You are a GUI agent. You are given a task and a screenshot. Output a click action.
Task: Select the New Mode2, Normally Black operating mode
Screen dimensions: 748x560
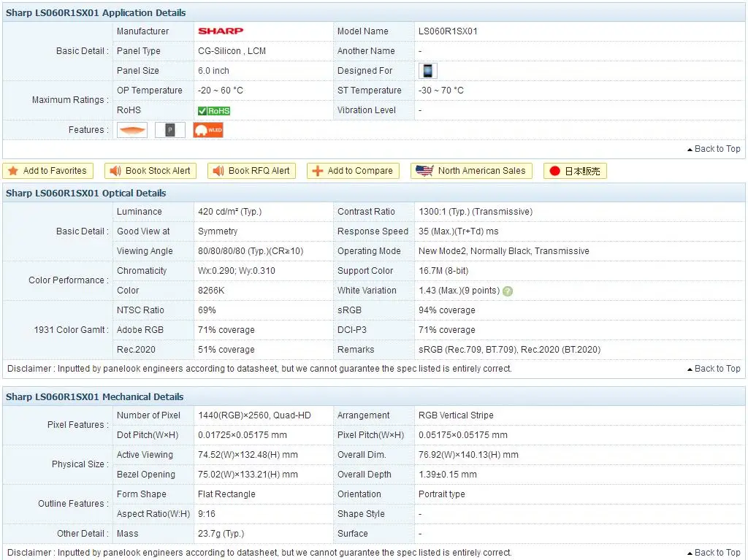504,251
